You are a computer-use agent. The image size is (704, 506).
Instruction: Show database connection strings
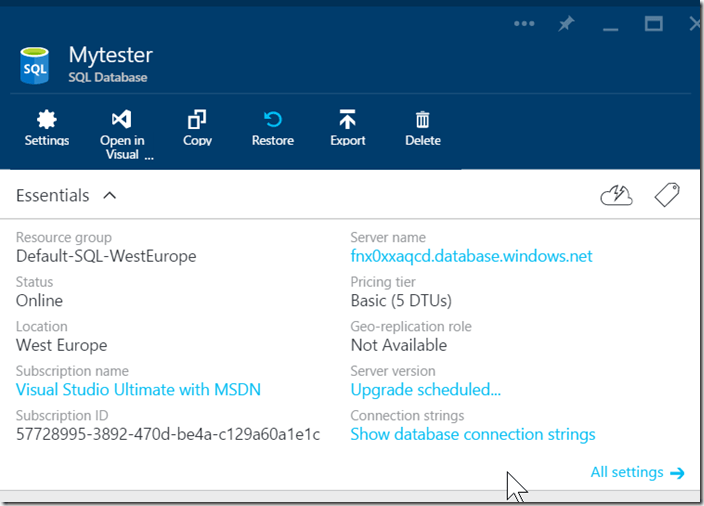click(472, 434)
